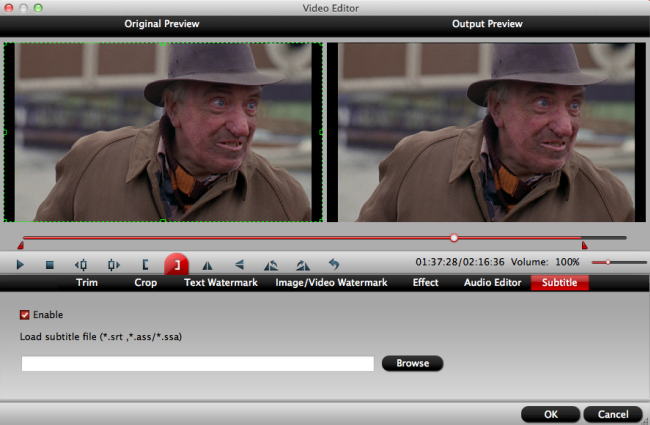
Task: Switch to Text Watermark tab
Action: coord(221,283)
